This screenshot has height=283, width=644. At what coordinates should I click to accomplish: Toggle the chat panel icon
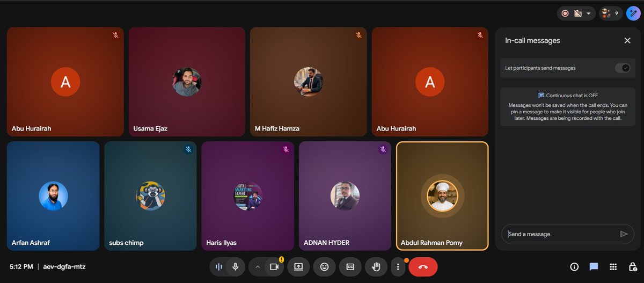point(594,266)
